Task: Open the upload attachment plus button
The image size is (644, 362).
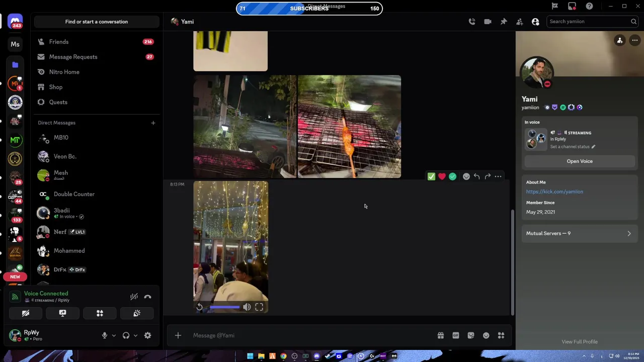Action: [x=178, y=335]
